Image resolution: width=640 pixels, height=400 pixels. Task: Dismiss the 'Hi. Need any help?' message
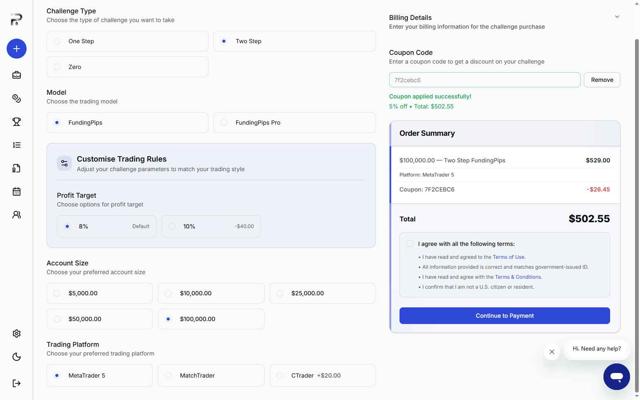click(551, 351)
